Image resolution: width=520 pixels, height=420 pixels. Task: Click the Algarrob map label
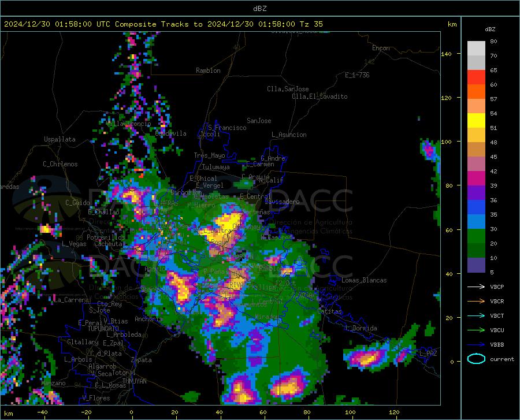point(102,366)
